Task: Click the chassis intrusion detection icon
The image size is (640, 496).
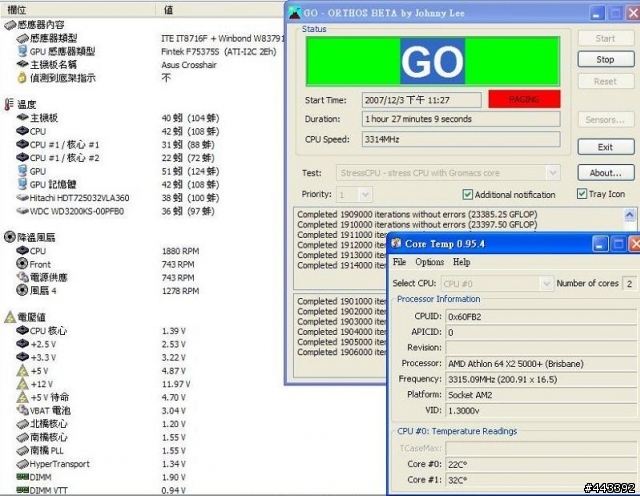Action: pyautogui.click(x=22, y=78)
